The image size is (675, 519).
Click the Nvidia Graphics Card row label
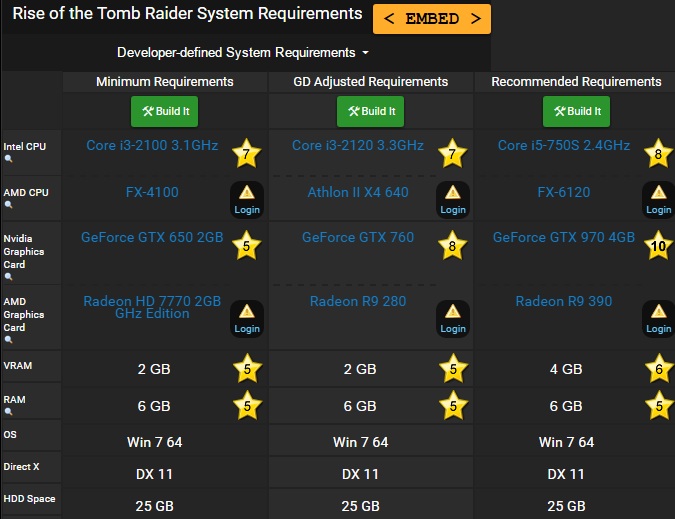tap(24, 251)
